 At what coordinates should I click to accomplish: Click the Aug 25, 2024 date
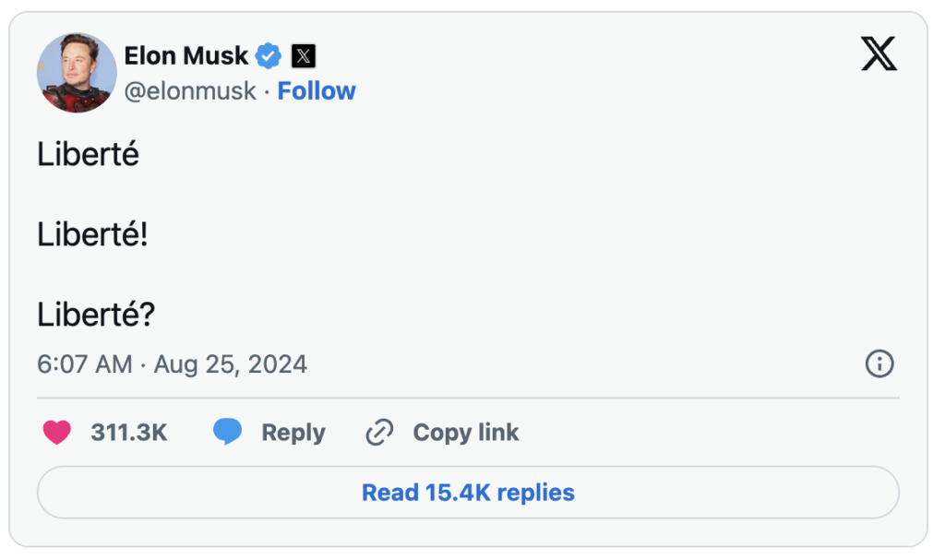point(230,364)
